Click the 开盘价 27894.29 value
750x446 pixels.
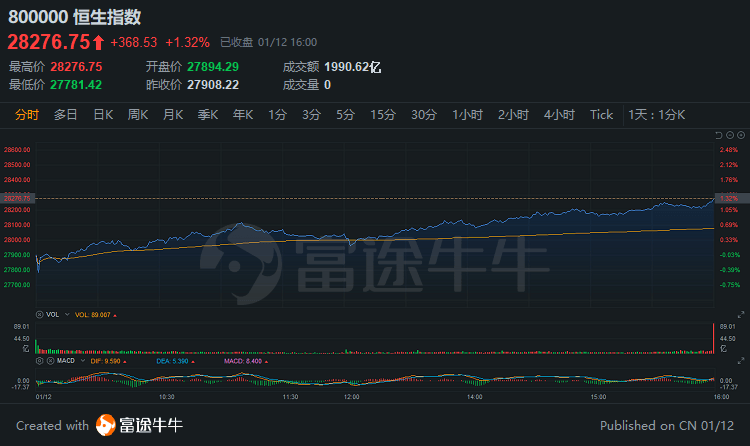click(x=213, y=67)
